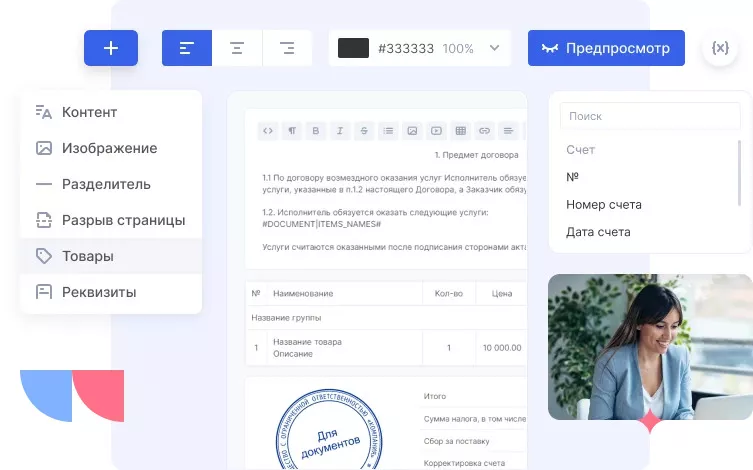Expand the color opacity dropdown chevron
The height and width of the screenshot is (470, 753).
click(494, 48)
